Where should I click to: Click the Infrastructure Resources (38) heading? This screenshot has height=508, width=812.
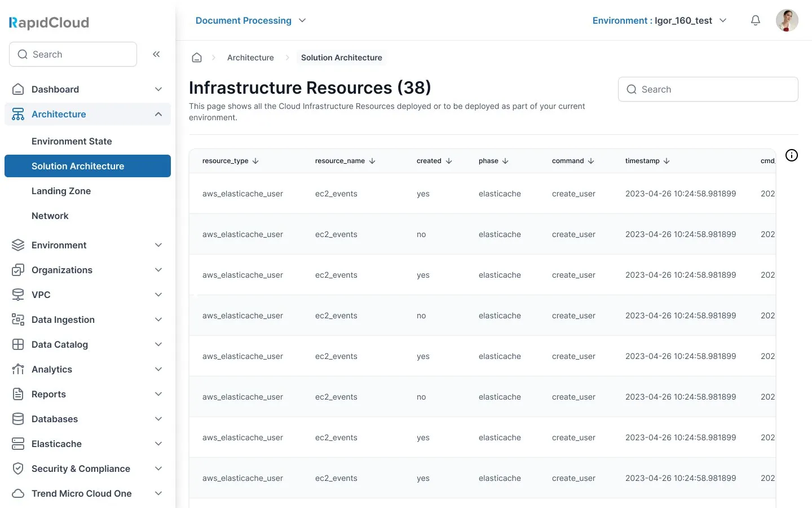[310, 87]
